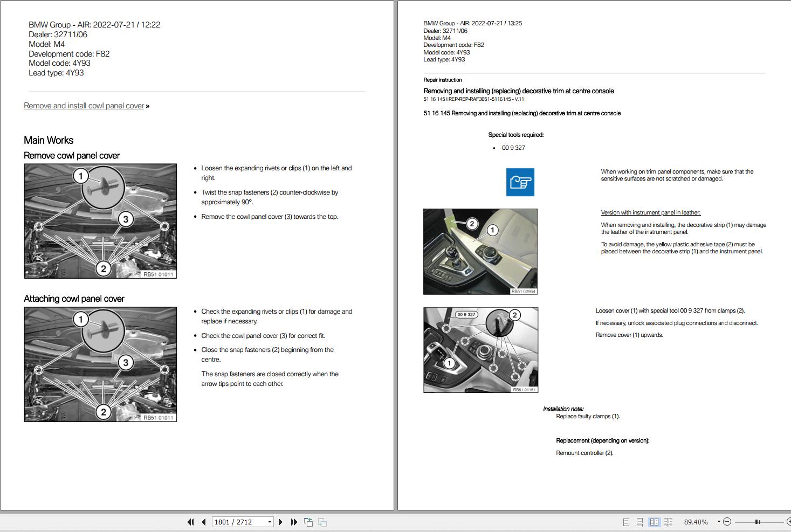791x532 pixels.
Task: Click the 'Attaching cowl panel cover' heading
Action: pos(74,299)
